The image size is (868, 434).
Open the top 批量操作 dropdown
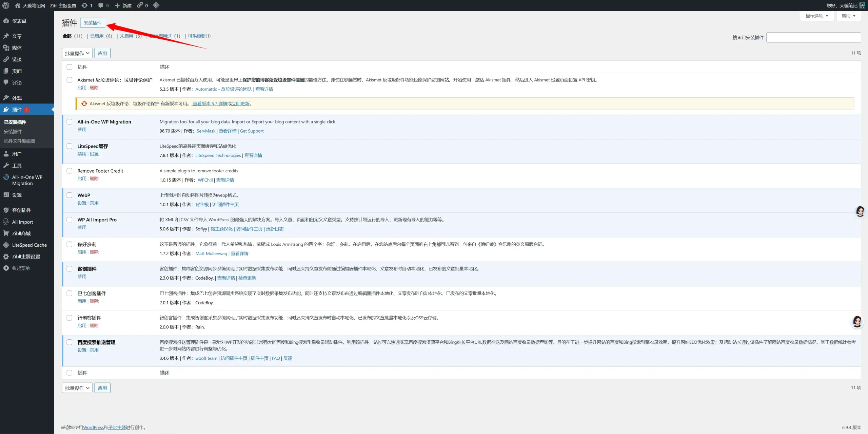(77, 53)
